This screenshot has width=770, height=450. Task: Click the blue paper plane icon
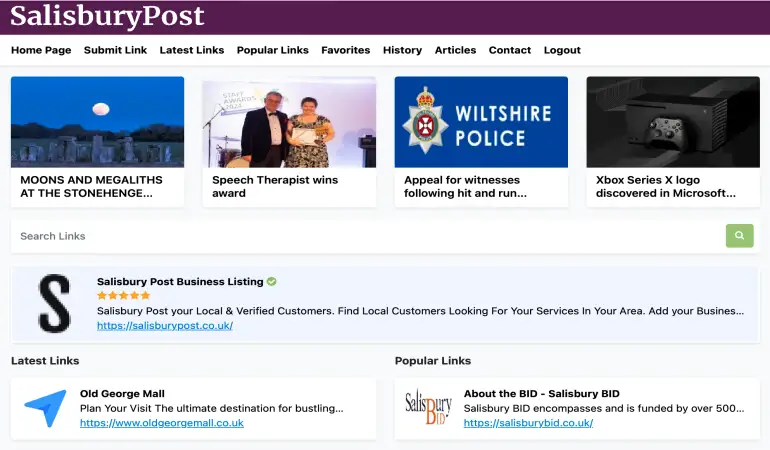45,408
